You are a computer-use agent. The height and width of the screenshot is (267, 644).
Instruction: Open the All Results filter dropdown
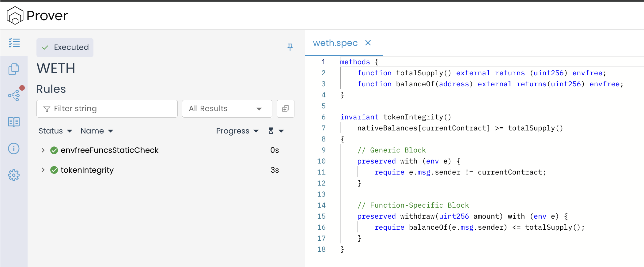click(227, 109)
